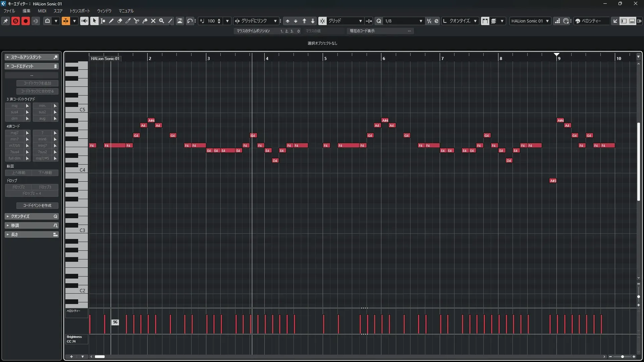Screen dimensions: 644x362
Task: Toggle the Snap on/off button
Action: (322, 21)
